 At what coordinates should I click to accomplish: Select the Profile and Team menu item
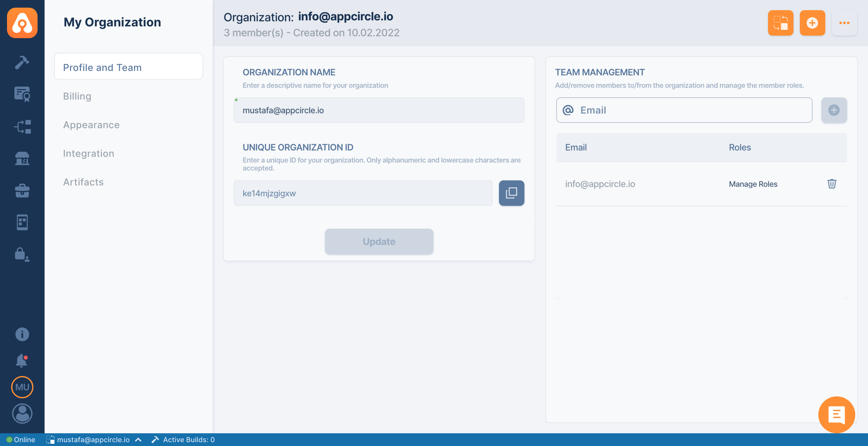[128, 66]
